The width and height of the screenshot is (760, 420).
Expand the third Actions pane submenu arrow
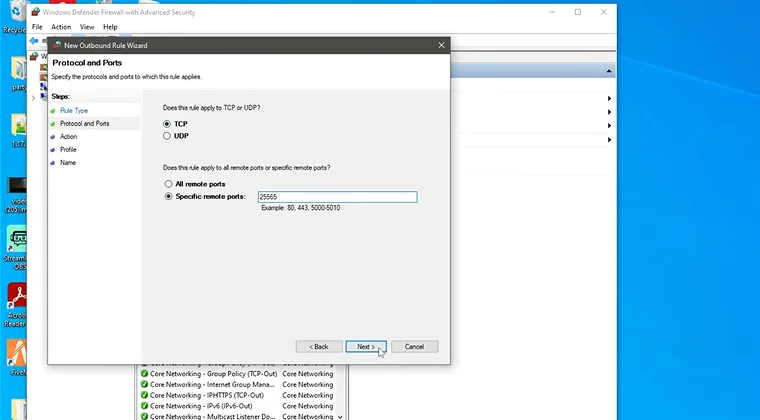point(609,125)
